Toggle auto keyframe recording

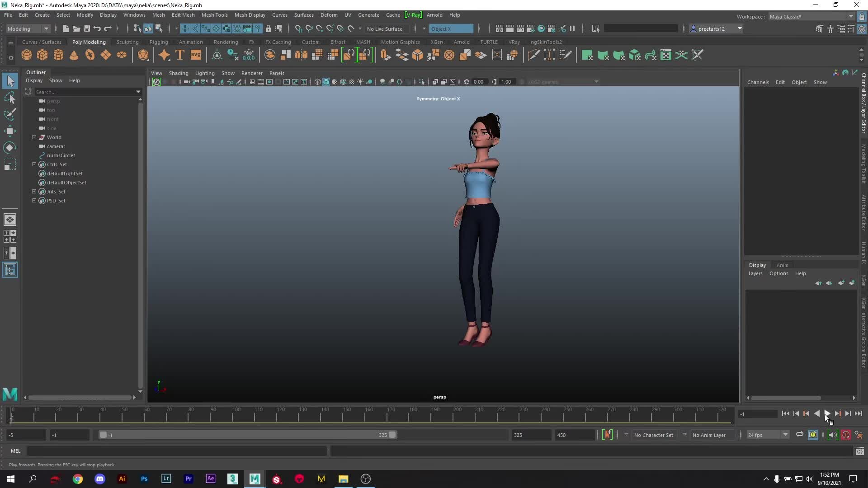846,435
